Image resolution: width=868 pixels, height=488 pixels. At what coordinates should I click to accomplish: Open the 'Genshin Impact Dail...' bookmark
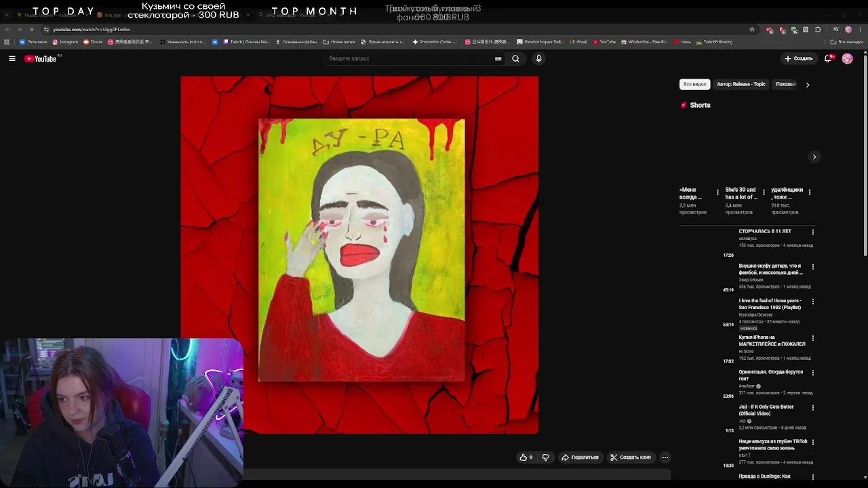(540, 42)
